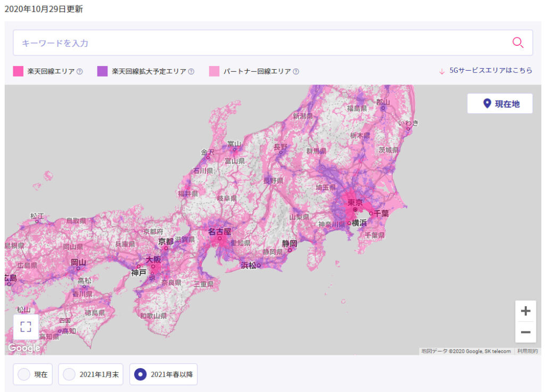This screenshot has height=392, width=545.
Task: Click the 静岡 city label on the map
Action: click(289, 244)
